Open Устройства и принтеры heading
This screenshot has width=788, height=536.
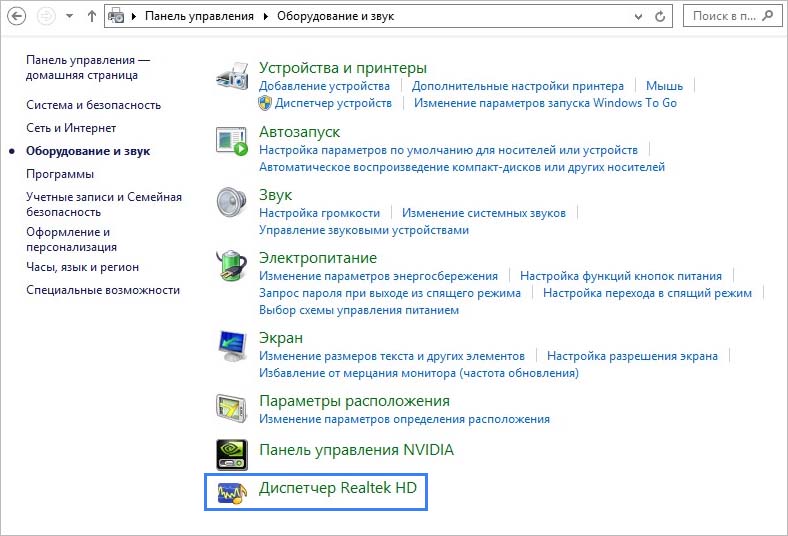tap(343, 68)
